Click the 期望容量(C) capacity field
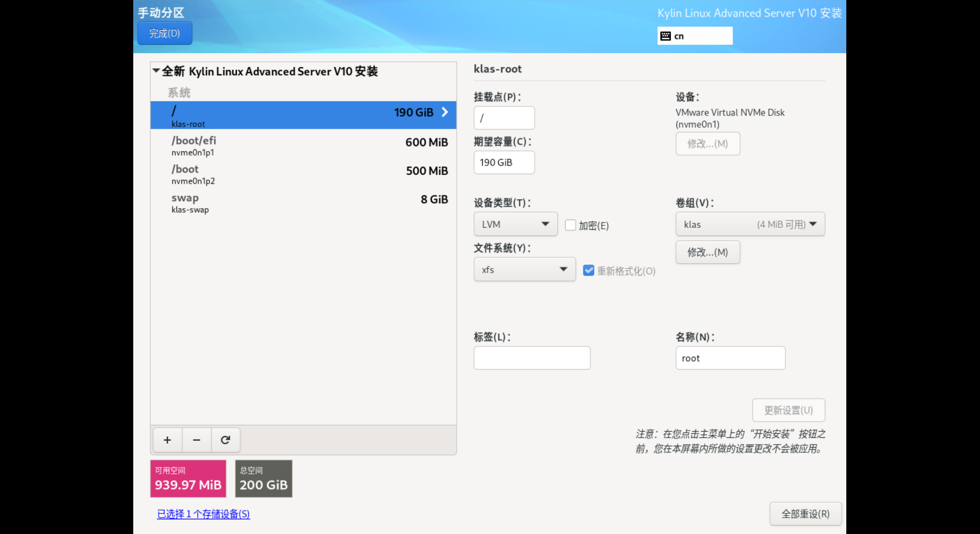The width and height of the screenshot is (980, 534). click(504, 163)
